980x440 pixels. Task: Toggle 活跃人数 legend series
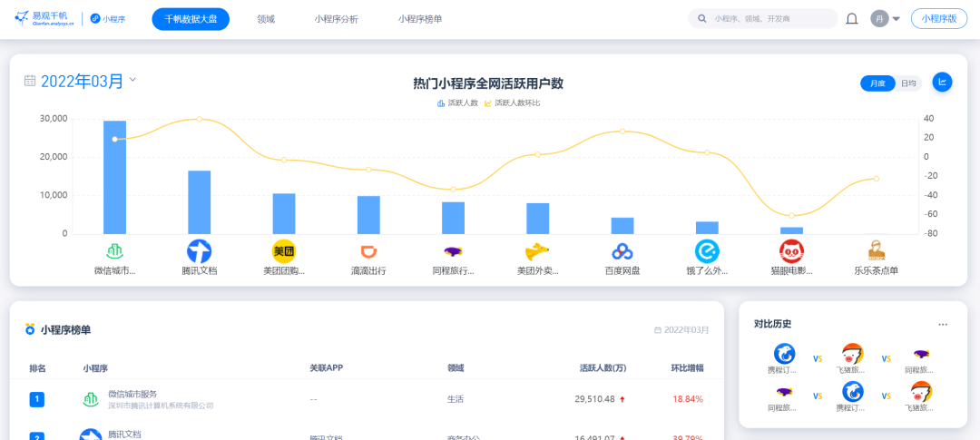456,103
